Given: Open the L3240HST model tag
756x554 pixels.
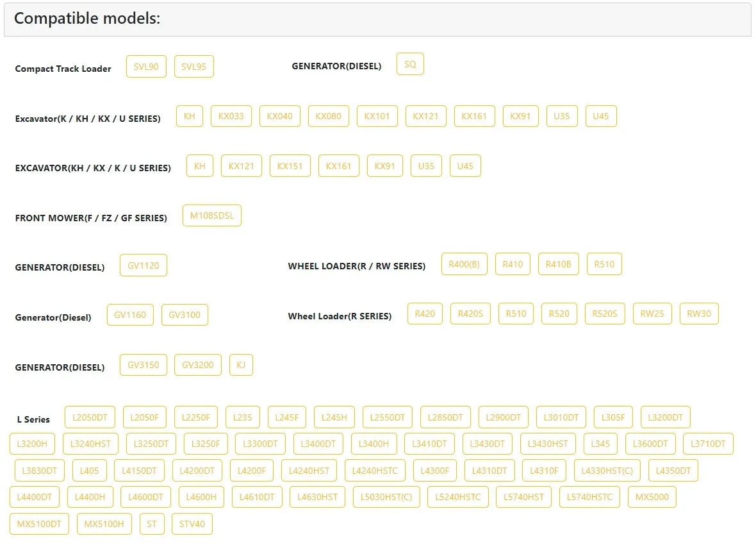Looking at the screenshot, I should 90,444.
